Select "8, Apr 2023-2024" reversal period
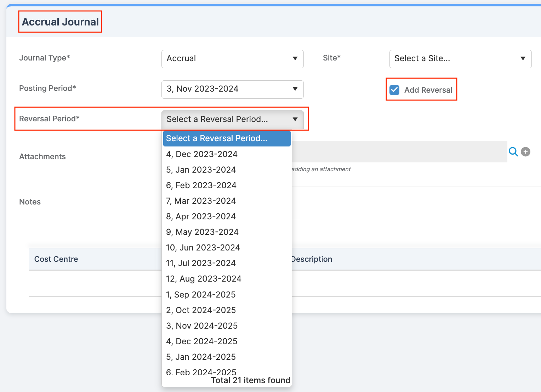Image resolution: width=541 pixels, height=392 pixels. pos(201,216)
